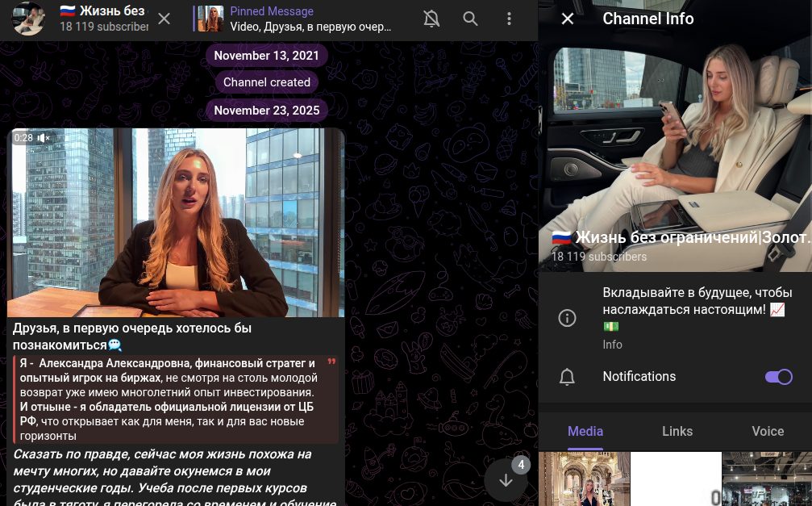Click the bell icon beside Notifications
Image resolution: width=812 pixels, height=506 pixels.
[x=568, y=377]
